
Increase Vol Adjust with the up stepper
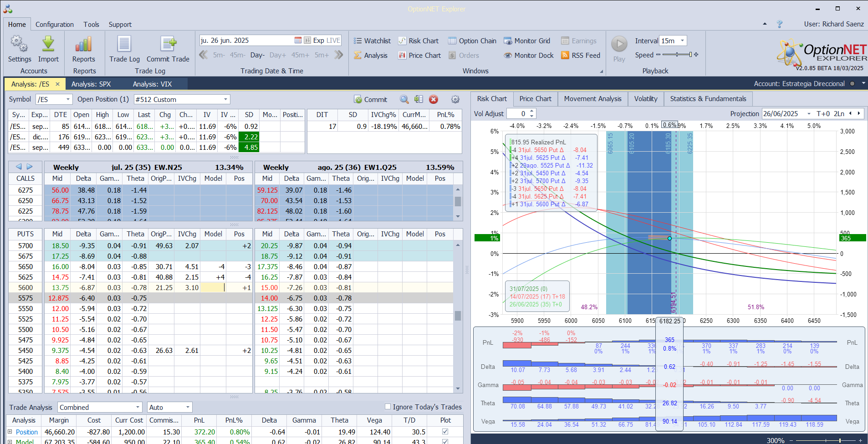(531, 111)
